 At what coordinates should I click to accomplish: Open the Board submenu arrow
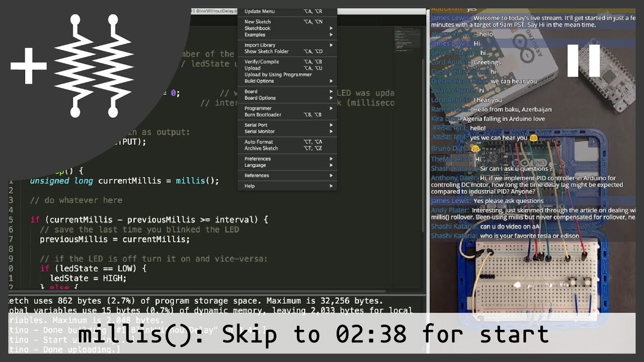331,92
